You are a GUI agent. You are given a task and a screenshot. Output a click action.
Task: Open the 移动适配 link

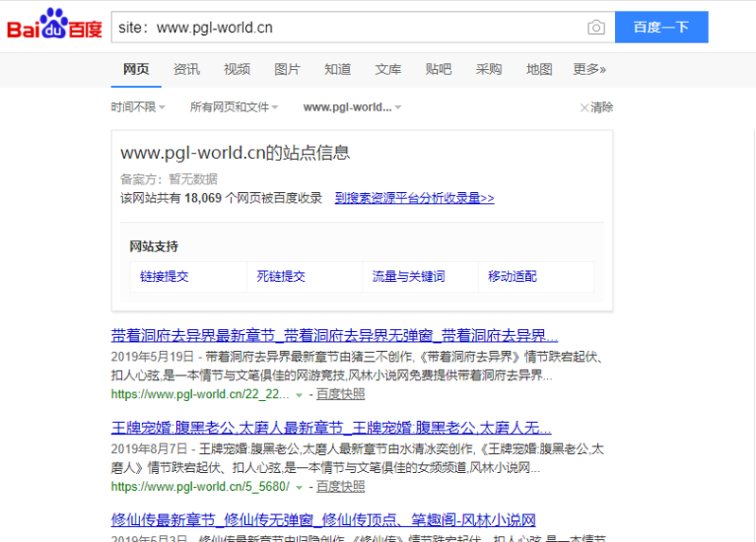coord(512,277)
